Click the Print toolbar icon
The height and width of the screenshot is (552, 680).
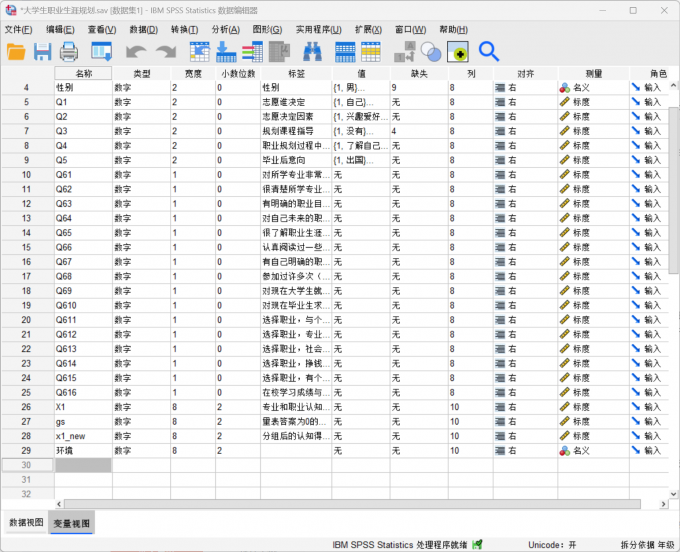[69, 52]
